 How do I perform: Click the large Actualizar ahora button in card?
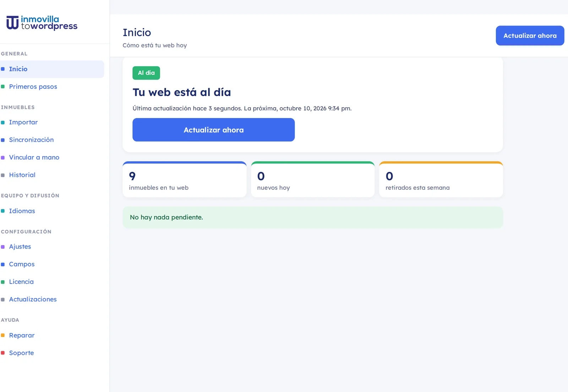[214, 130]
